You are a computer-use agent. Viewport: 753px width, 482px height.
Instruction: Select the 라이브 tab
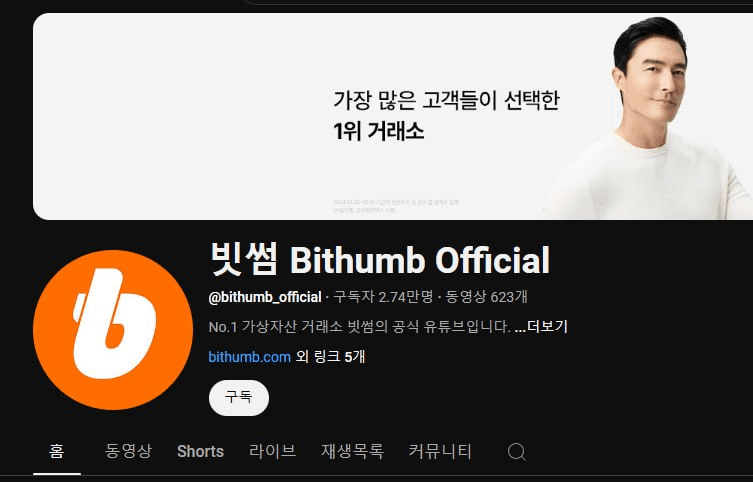pos(272,451)
